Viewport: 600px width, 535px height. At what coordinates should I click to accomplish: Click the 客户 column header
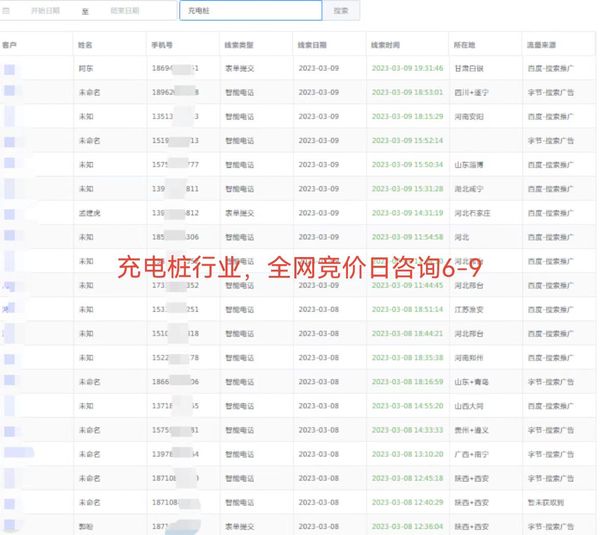9,45
